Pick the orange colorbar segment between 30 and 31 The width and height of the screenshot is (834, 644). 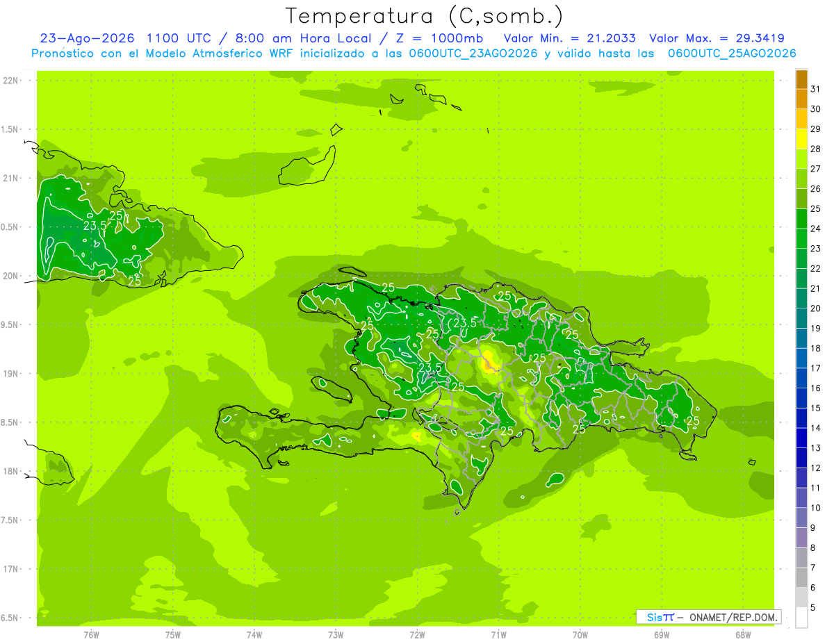(801, 99)
